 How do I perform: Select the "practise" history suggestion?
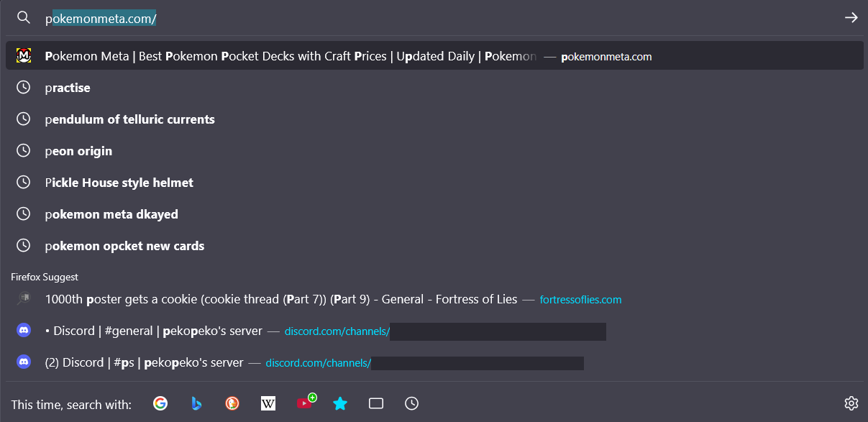point(434,88)
